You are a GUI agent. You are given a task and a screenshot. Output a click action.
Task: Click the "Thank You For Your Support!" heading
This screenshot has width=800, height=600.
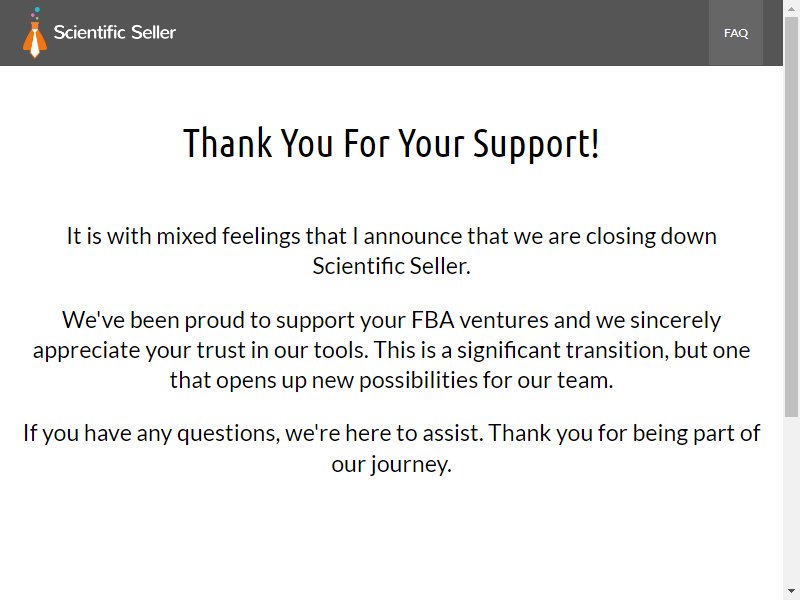391,143
